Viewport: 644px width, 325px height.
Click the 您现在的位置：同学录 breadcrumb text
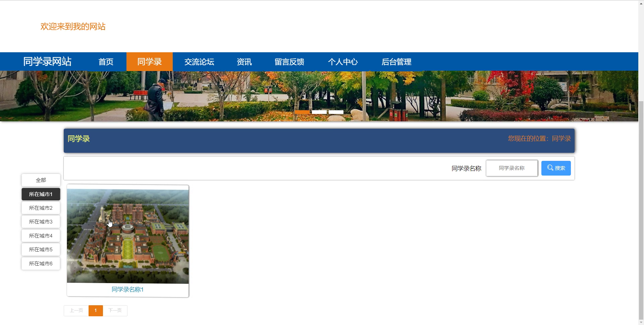[539, 139]
